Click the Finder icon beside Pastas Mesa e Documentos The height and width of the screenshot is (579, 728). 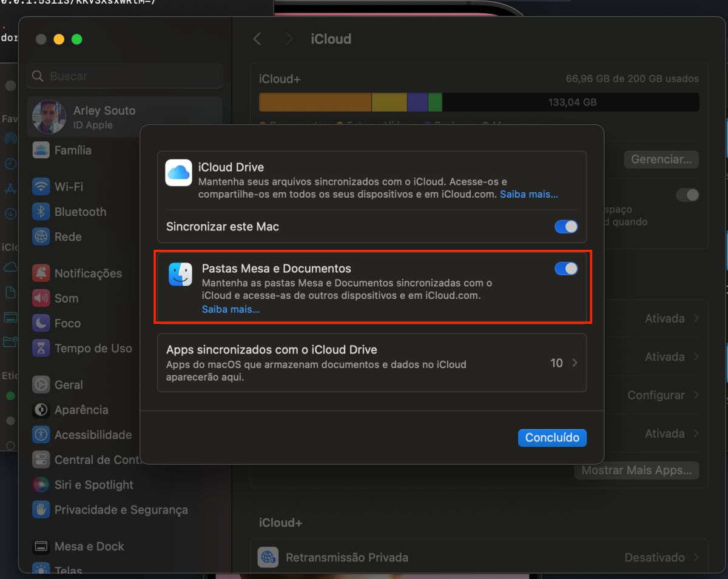181,274
